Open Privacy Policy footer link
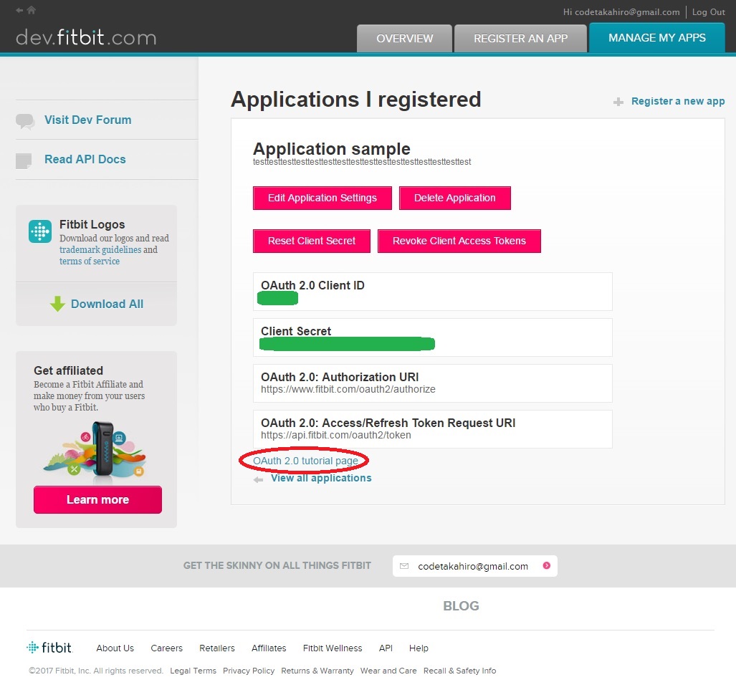 tap(249, 671)
